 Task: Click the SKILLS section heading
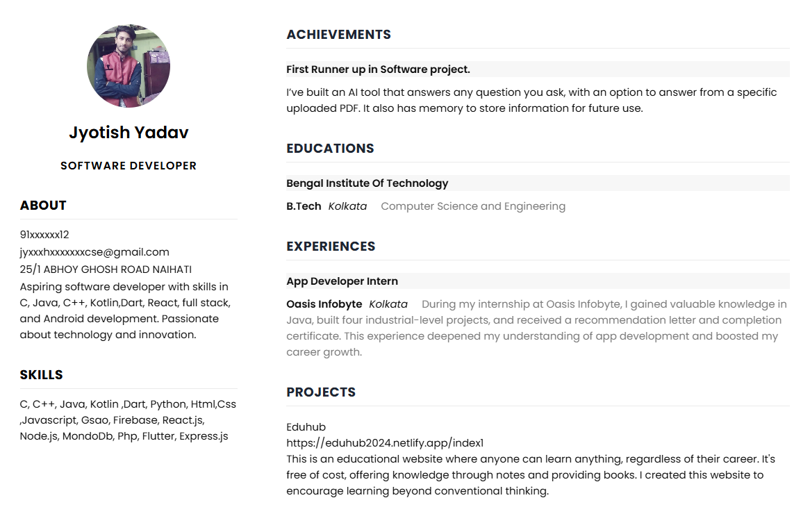(41, 374)
